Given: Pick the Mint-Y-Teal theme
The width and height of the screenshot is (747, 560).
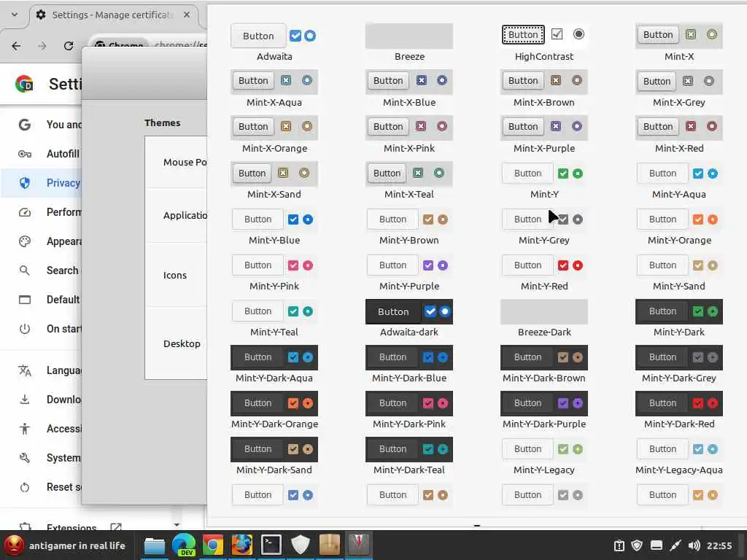Looking at the screenshot, I should 274,319.
